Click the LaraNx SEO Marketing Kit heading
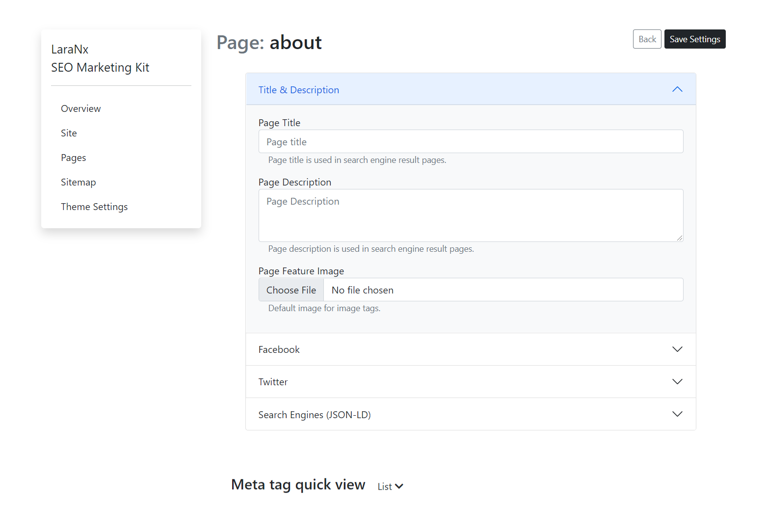767x532 pixels. pyautogui.click(x=100, y=58)
